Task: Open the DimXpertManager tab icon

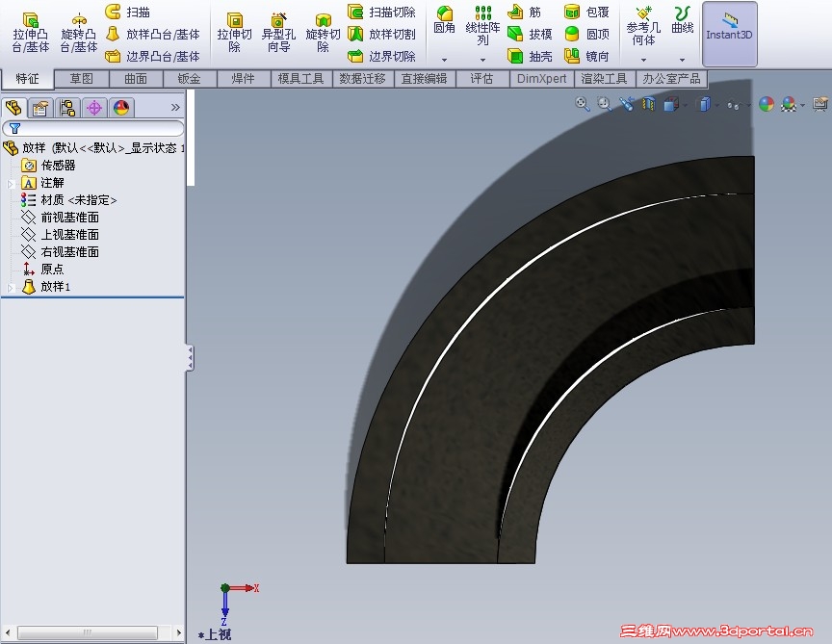Action: (x=94, y=108)
